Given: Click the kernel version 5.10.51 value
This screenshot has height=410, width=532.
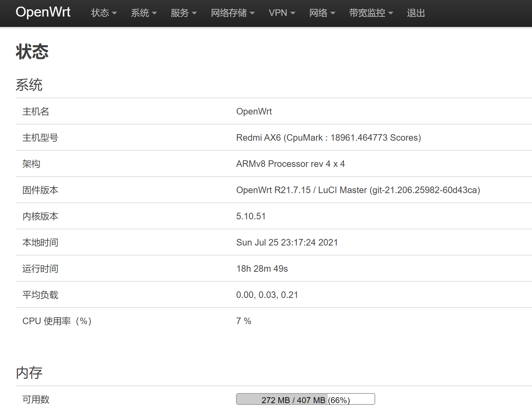Looking at the screenshot, I should (251, 216).
